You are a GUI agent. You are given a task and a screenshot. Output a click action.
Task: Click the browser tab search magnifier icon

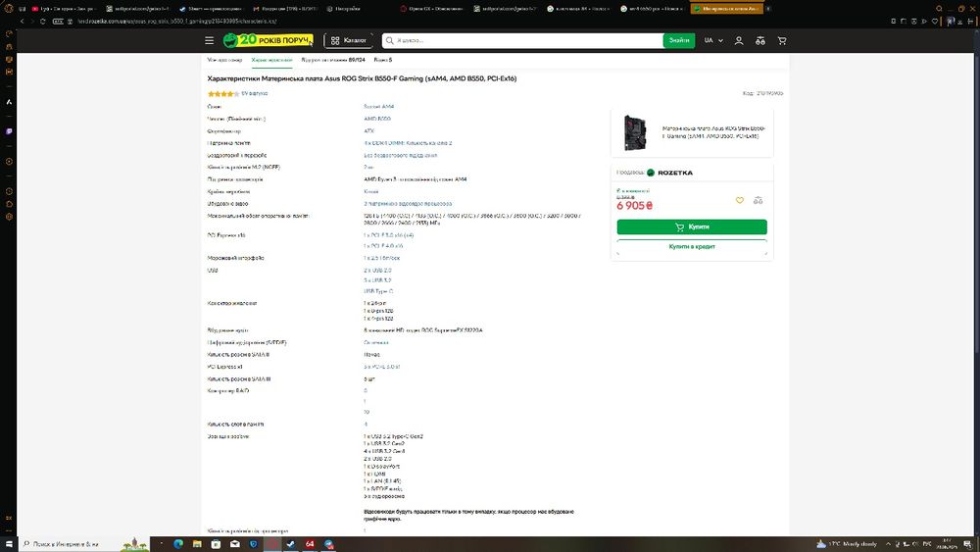coord(939,9)
